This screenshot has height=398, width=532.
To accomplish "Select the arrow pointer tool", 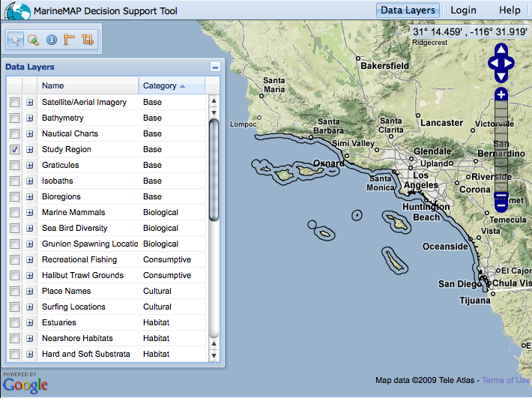I will tap(16, 40).
